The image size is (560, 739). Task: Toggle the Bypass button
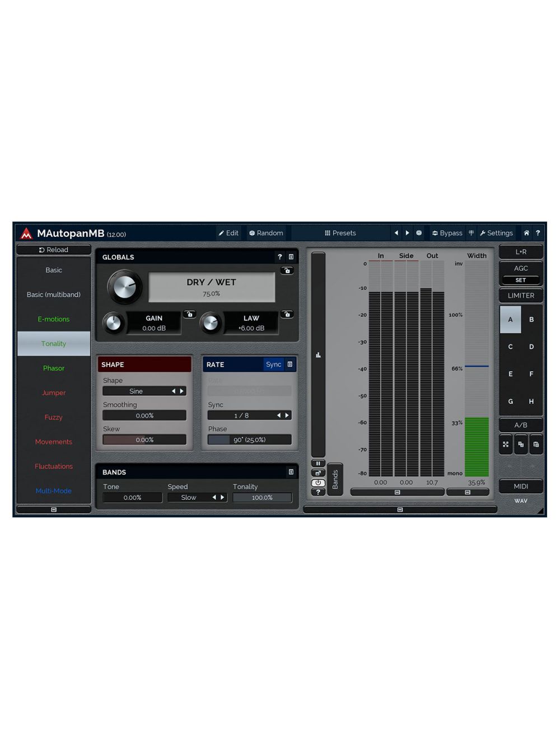[x=447, y=233]
